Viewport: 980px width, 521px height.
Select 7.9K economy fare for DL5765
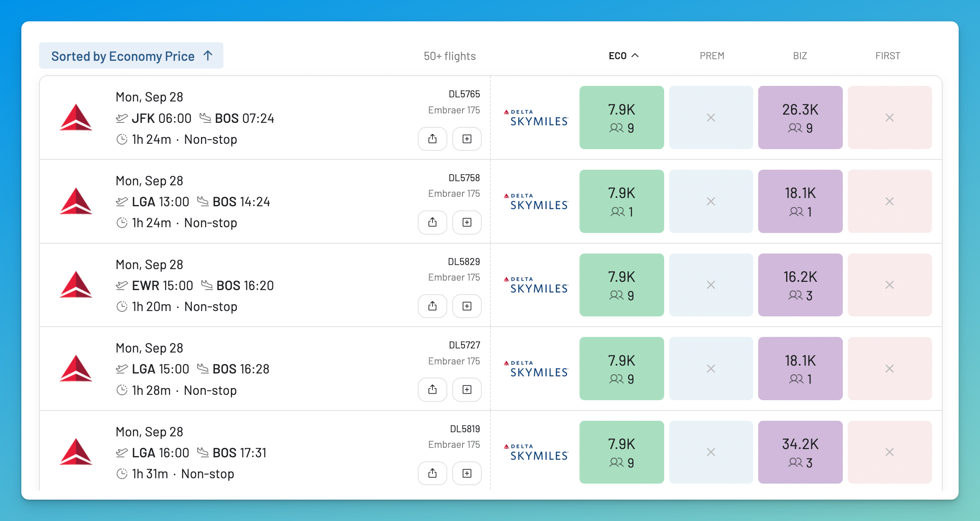pyautogui.click(x=621, y=118)
